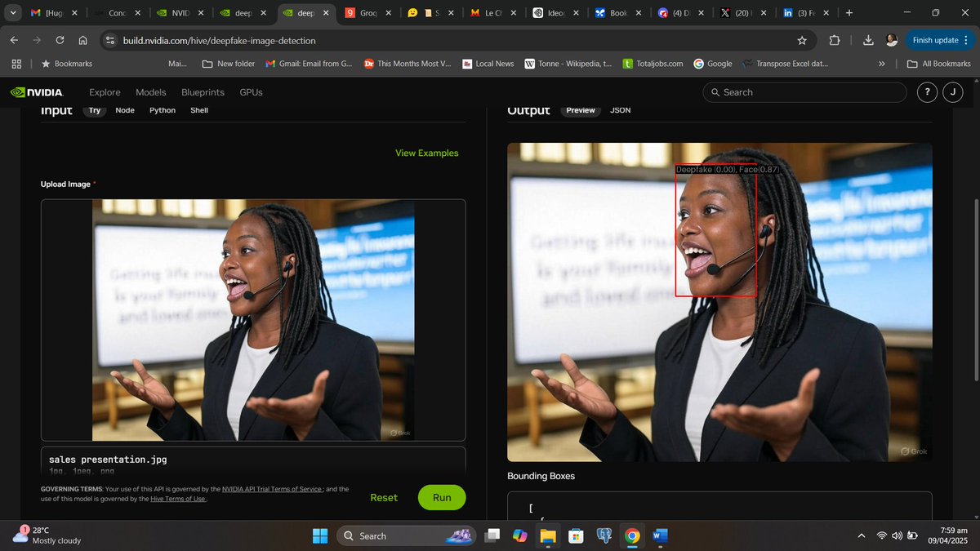The image size is (980, 551).
Task: Click the browser forward arrow
Action: click(37, 40)
